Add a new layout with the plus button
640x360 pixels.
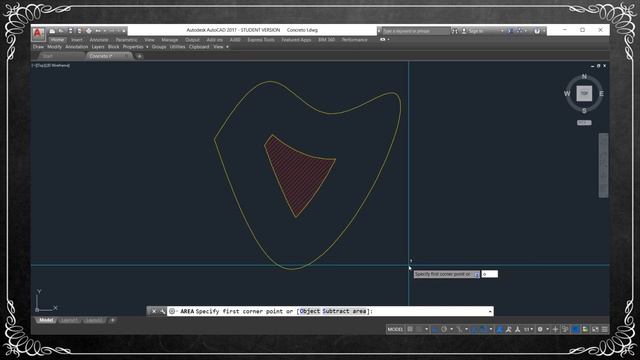click(x=112, y=320)
